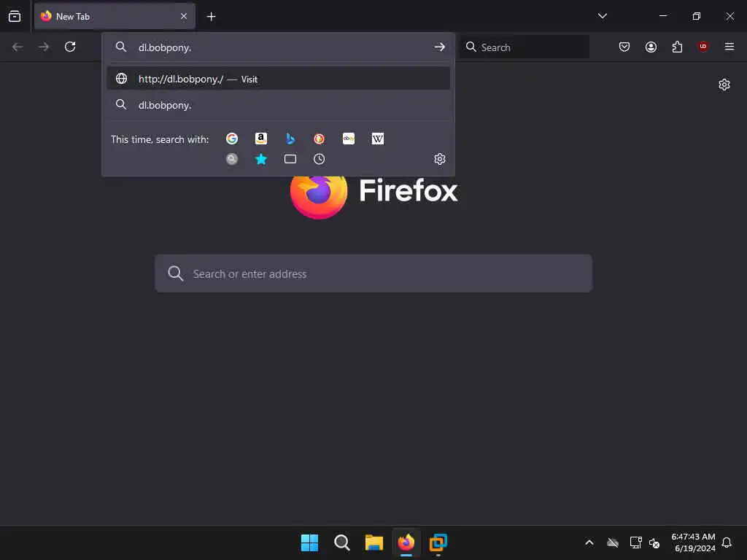
Task: Open the notifications bell
Action: 727,542
